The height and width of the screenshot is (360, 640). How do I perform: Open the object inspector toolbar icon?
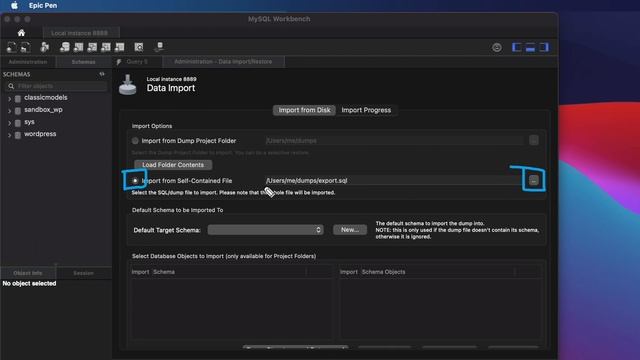44,47
